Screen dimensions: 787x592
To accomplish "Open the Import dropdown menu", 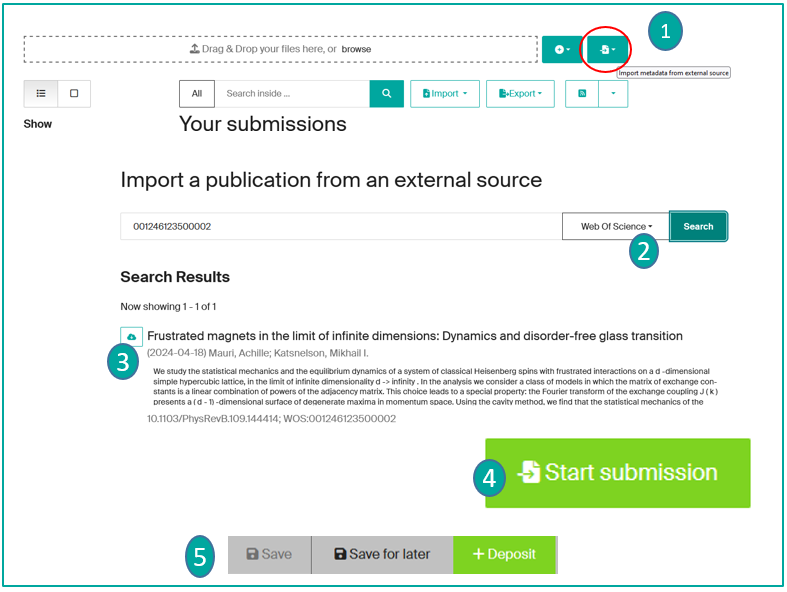I will 445,93.
